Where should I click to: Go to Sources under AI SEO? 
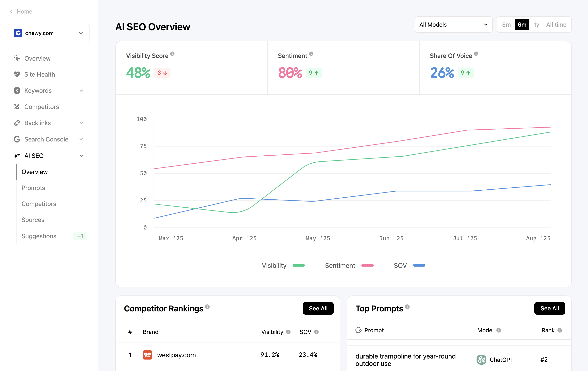pos(33,220)
